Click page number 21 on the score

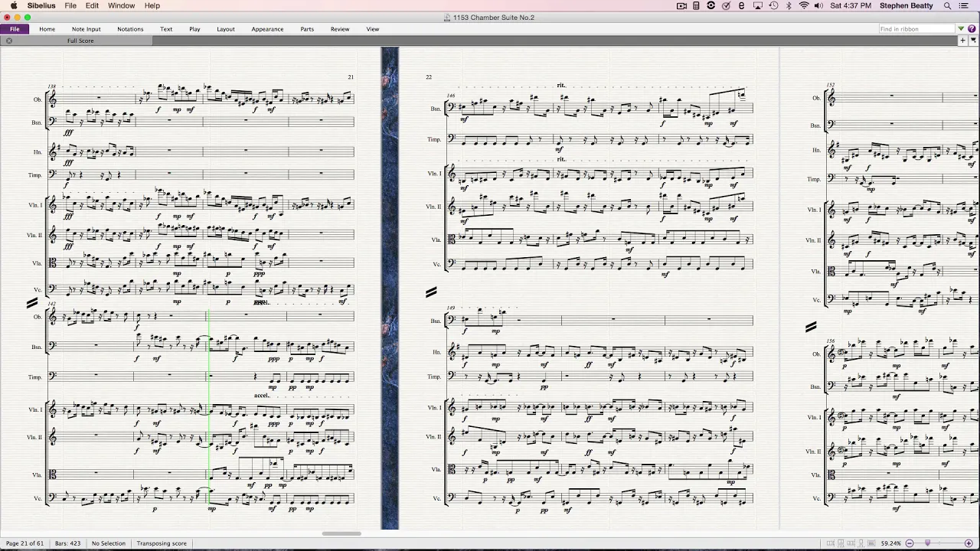(351, 77)
